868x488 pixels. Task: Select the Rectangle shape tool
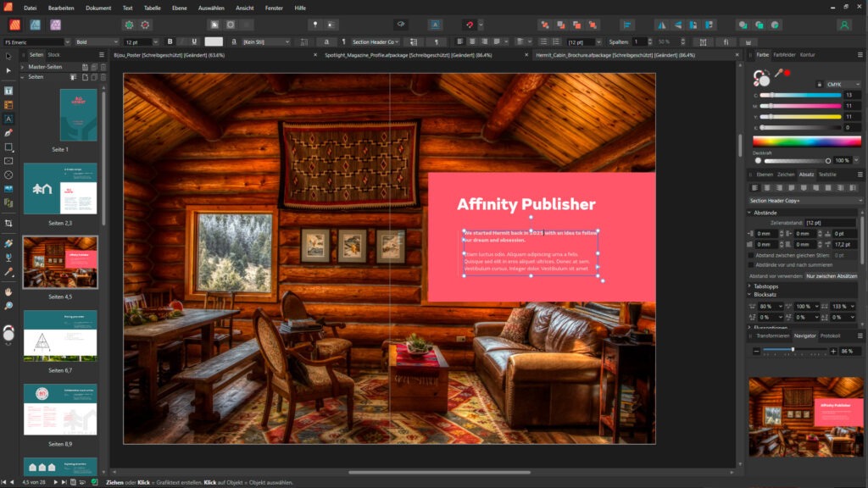(8, 147)
